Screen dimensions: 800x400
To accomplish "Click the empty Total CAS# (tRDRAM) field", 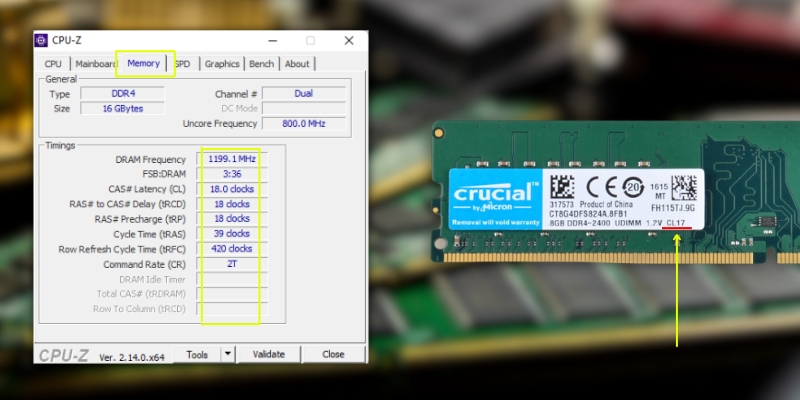I will (x=232, y=294).
